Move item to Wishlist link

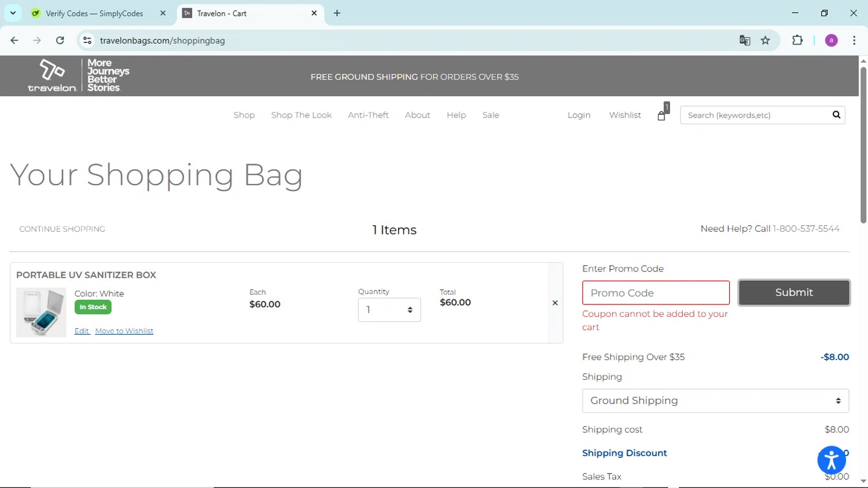coord(124,331)
